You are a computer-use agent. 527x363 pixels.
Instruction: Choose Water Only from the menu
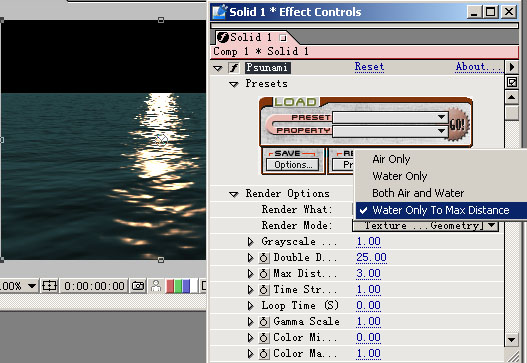[400, 176]
